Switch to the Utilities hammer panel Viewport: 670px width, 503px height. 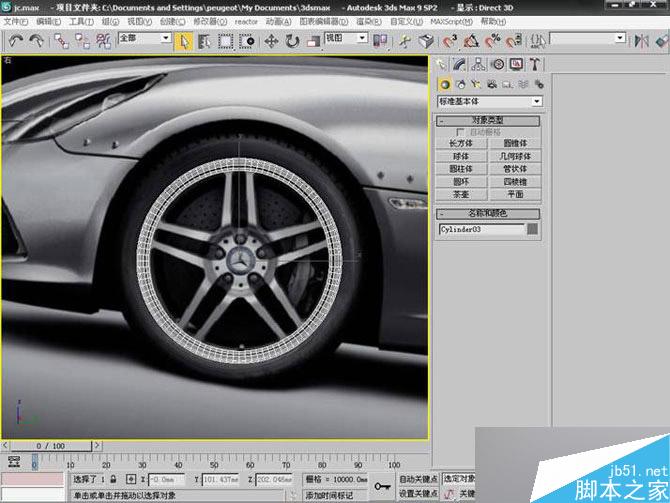pos(535,64)
